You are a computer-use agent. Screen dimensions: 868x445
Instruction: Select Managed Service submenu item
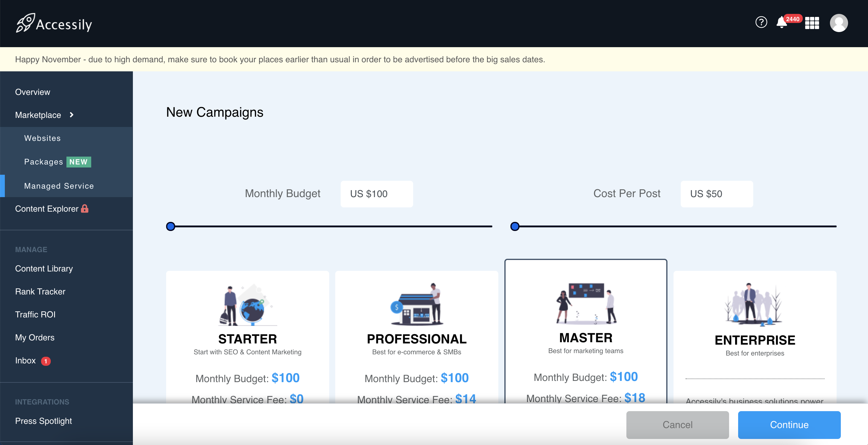pos(59,186)
